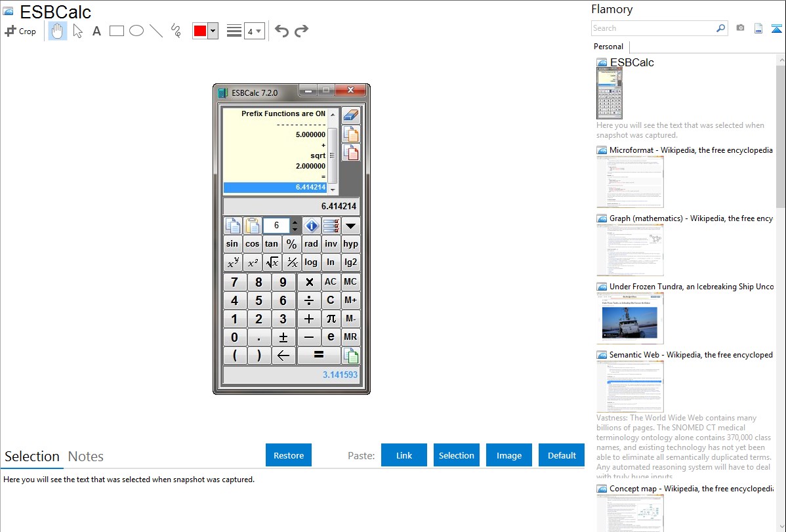The width and height of the screenshot is (786, 532).
Task: Pick the freehand scribble tool
Action: [x=176, y=31]
